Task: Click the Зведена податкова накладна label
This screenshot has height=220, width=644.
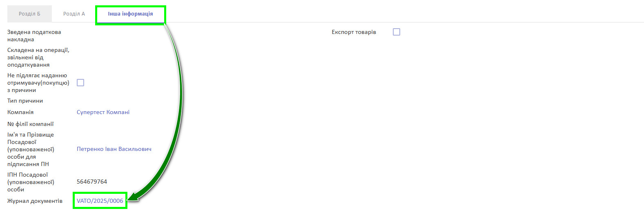Action: coord(34,36)
